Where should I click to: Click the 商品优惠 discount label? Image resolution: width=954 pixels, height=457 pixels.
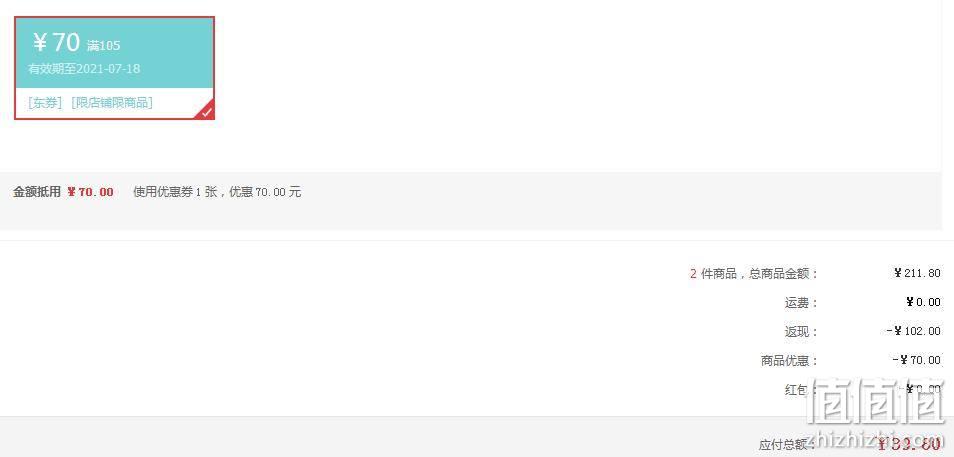tap(789, 361)
